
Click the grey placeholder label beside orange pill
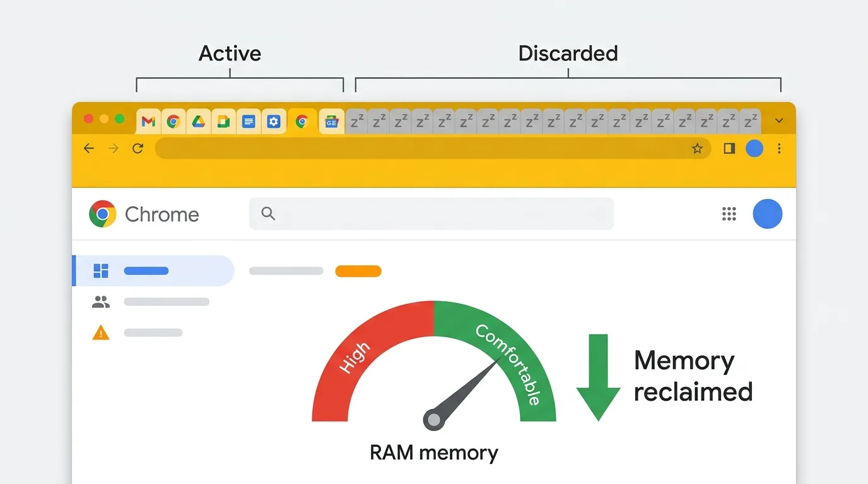[286, 271]
